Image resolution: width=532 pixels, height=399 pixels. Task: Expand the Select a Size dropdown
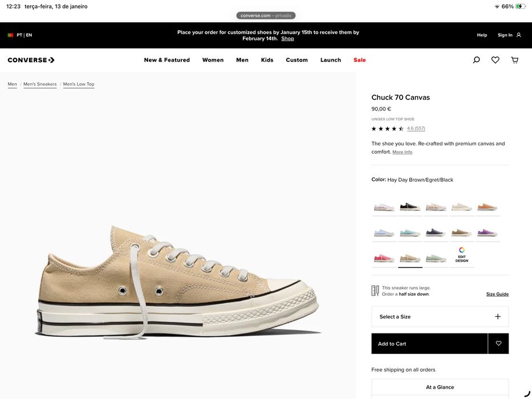[440, 316]
